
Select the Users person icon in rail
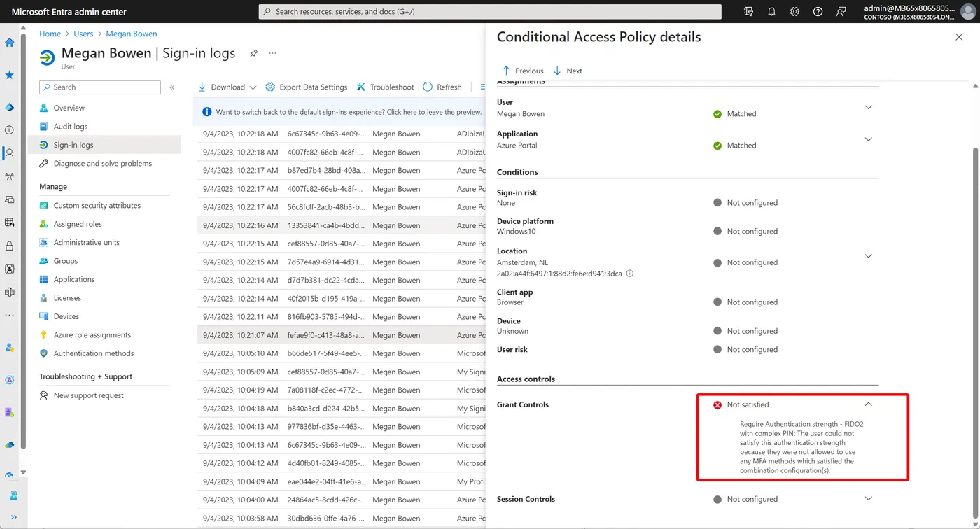click(9, 153)
